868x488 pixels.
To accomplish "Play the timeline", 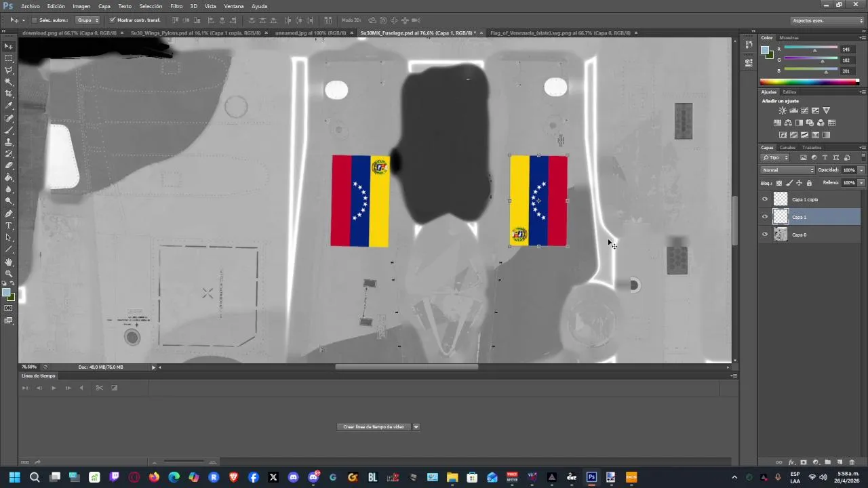I will coord(54,388).
